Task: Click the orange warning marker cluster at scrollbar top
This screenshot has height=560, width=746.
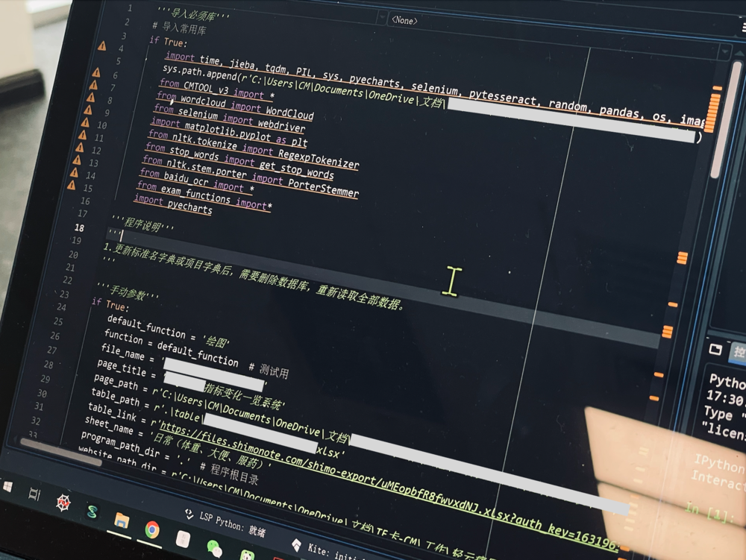Action: 711,111
